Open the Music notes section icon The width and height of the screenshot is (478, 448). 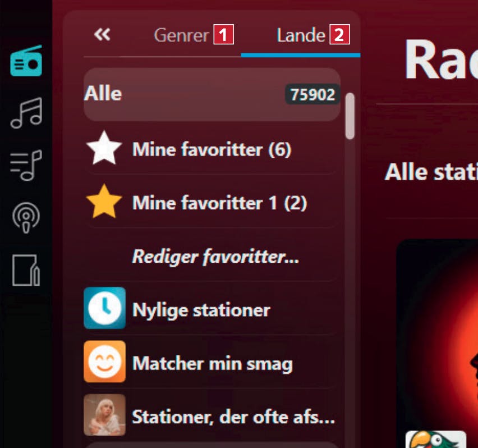pos(26,112)
